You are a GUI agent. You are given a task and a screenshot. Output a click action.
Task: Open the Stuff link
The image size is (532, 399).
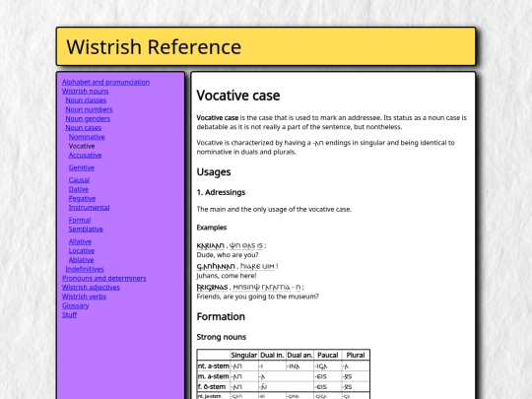[70, 315]
